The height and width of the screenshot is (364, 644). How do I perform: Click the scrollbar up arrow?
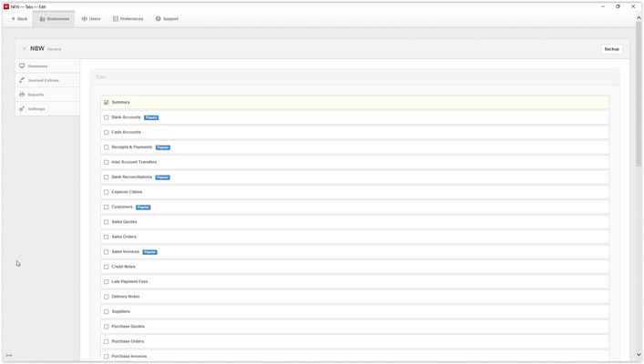point(639,17)
